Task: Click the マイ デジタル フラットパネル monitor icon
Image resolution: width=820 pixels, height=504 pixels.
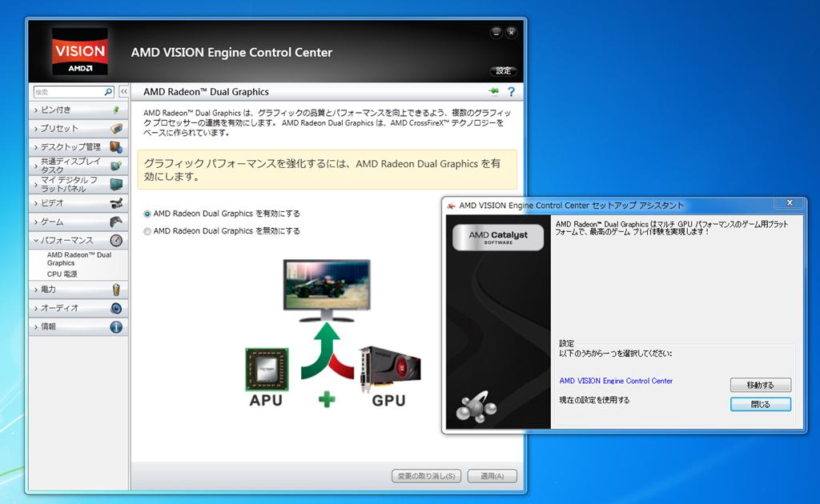Action: [116, 184]
